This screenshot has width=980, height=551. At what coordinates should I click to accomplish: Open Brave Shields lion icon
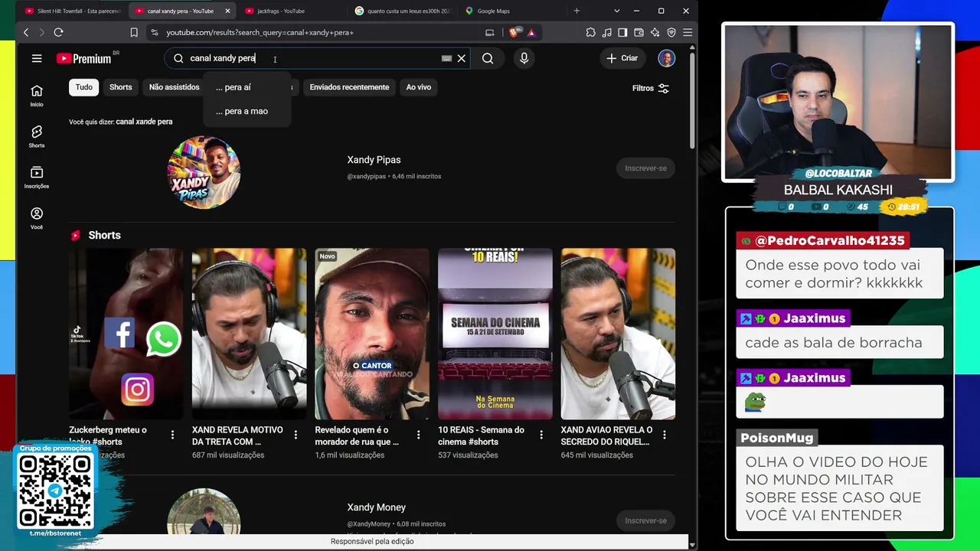[514, 32]
